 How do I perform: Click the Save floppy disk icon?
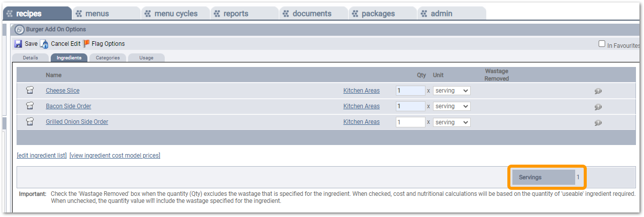pyautogui.click(x=19, y=44)
